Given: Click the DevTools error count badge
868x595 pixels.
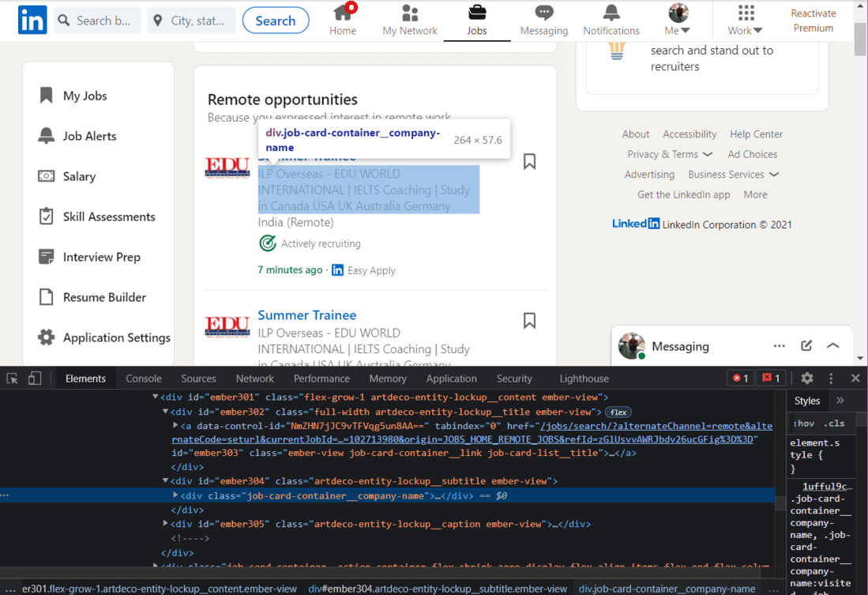Looking at the screenshot, I should 741,378.
